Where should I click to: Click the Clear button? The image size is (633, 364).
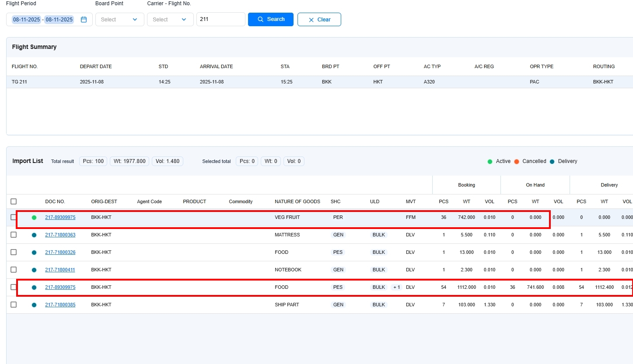319,20
